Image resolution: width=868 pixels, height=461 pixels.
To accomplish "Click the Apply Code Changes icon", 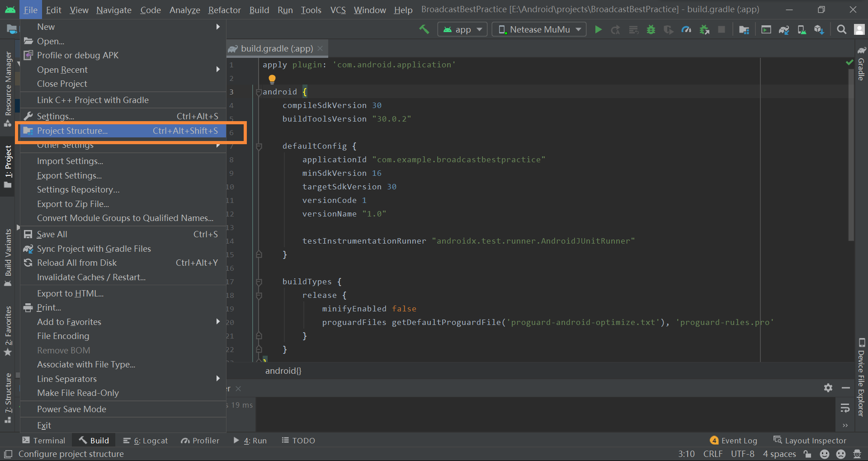I will 633,30.
